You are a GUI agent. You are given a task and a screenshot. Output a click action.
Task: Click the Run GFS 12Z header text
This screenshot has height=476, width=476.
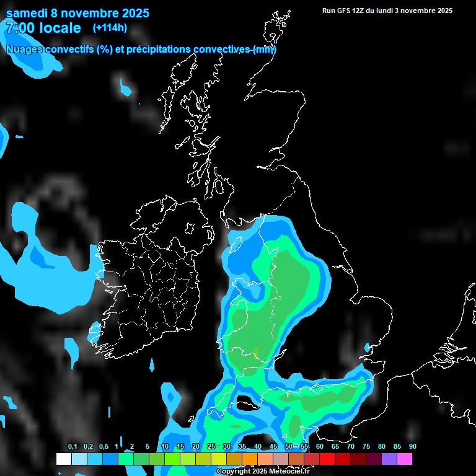[x=387, y=11]
